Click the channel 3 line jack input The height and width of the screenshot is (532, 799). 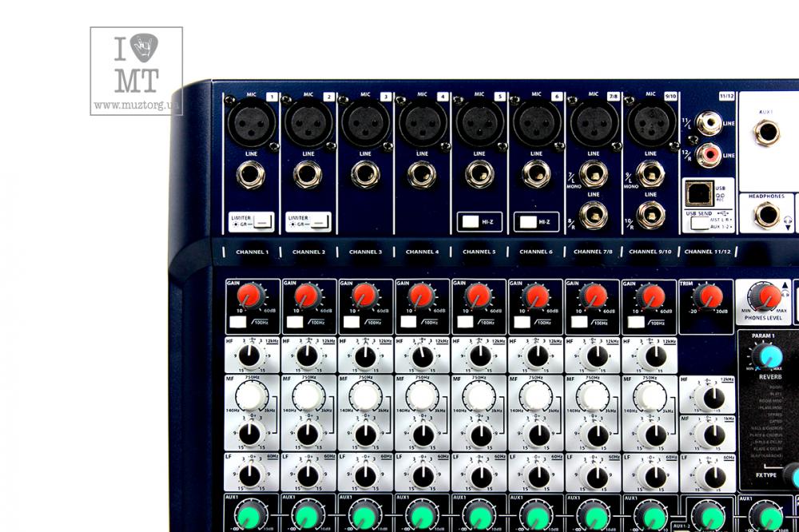pyautogui.click(x=365, y=174)
